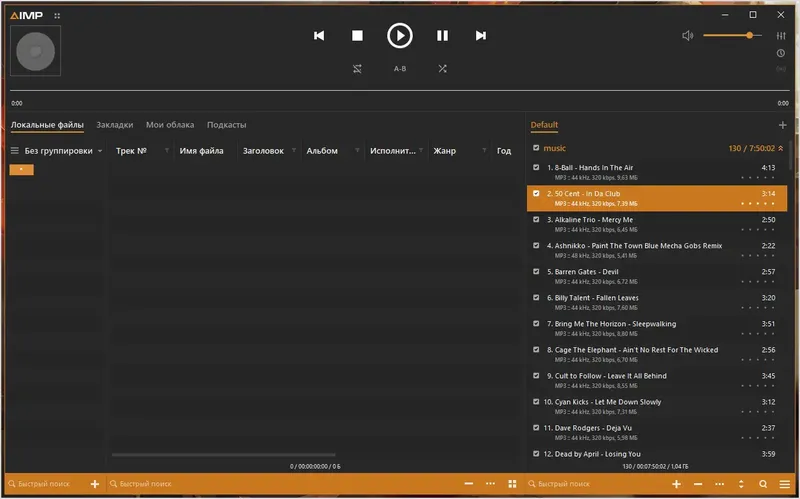
Task: Open filter for Трек № column
Action: 167,151
